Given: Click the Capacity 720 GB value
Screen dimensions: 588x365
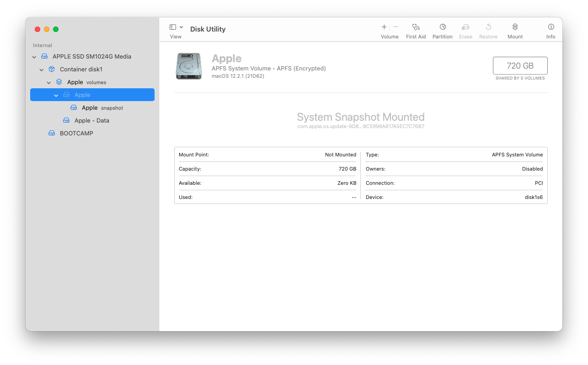Looking at the screenshot, I should 347,169.
